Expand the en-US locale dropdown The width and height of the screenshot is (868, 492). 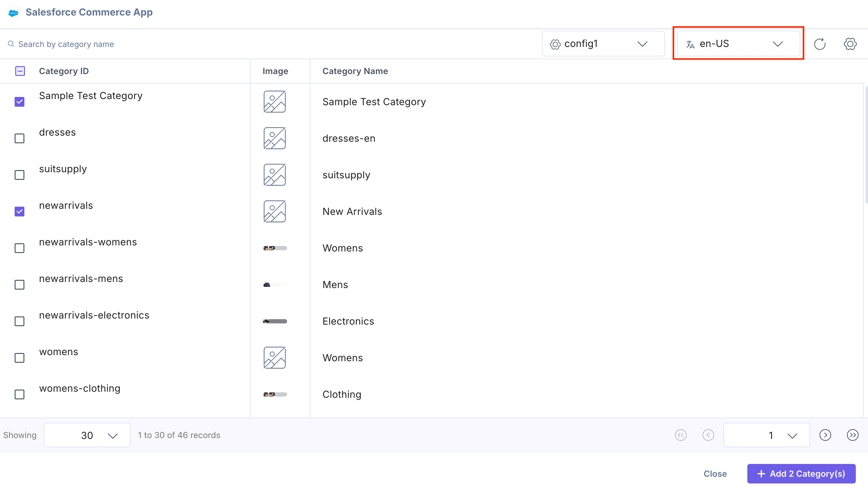738,44
